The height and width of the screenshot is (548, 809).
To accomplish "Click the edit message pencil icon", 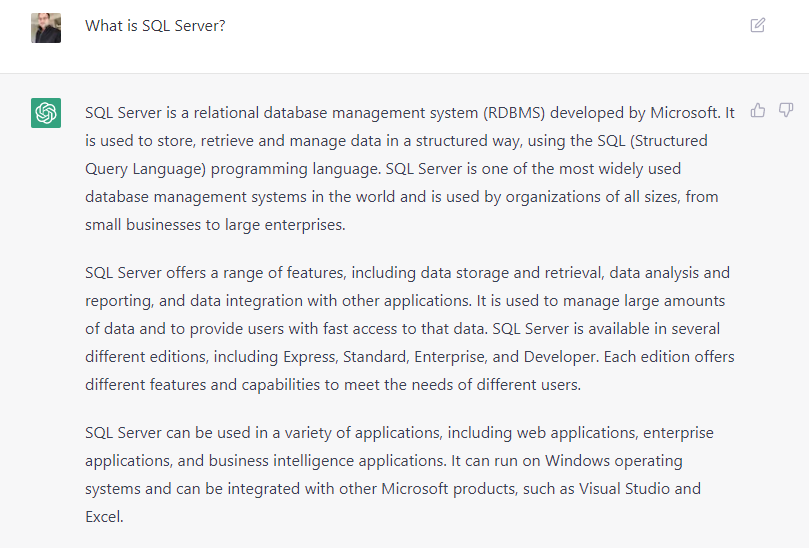I will [758, 25].
